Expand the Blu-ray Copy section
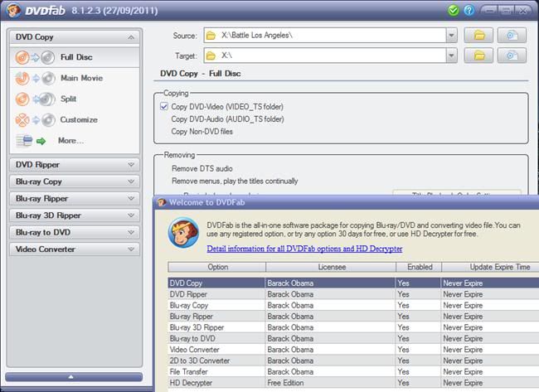Image resolution: width=539 pixels, height=392 pixels. [75, 181]
